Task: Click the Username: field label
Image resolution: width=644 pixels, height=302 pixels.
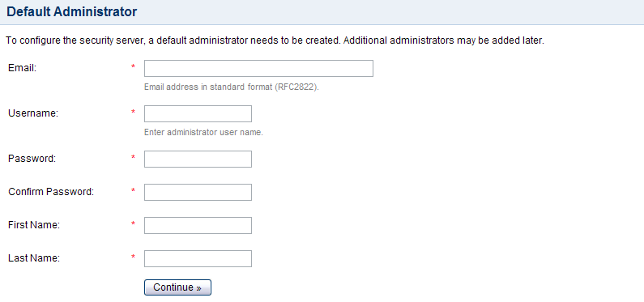Action: click(x=33, y=113)
